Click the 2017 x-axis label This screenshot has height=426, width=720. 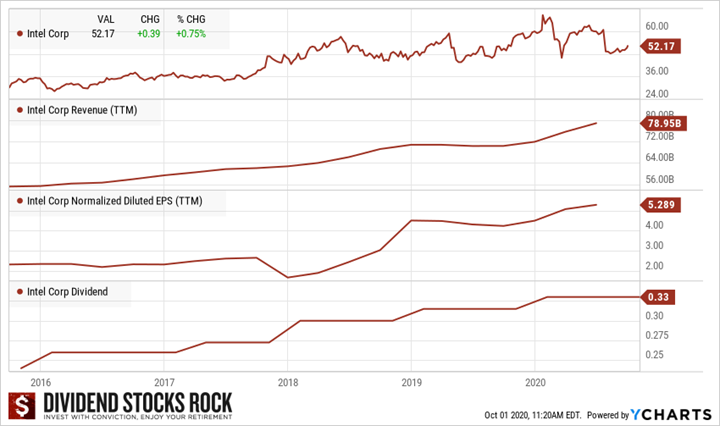point(164,382)
